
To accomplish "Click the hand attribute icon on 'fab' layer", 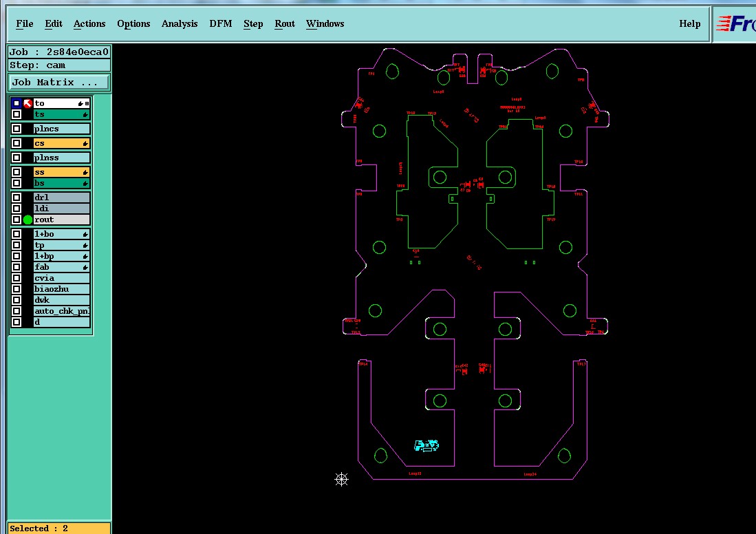I will click(x=85, y=267).
